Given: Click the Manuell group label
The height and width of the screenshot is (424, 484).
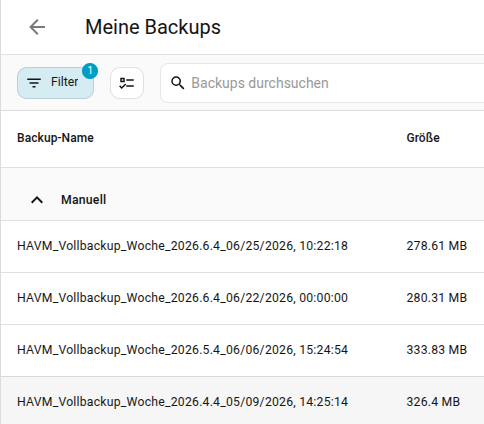Looking at the screenshot, I should 83,200.
